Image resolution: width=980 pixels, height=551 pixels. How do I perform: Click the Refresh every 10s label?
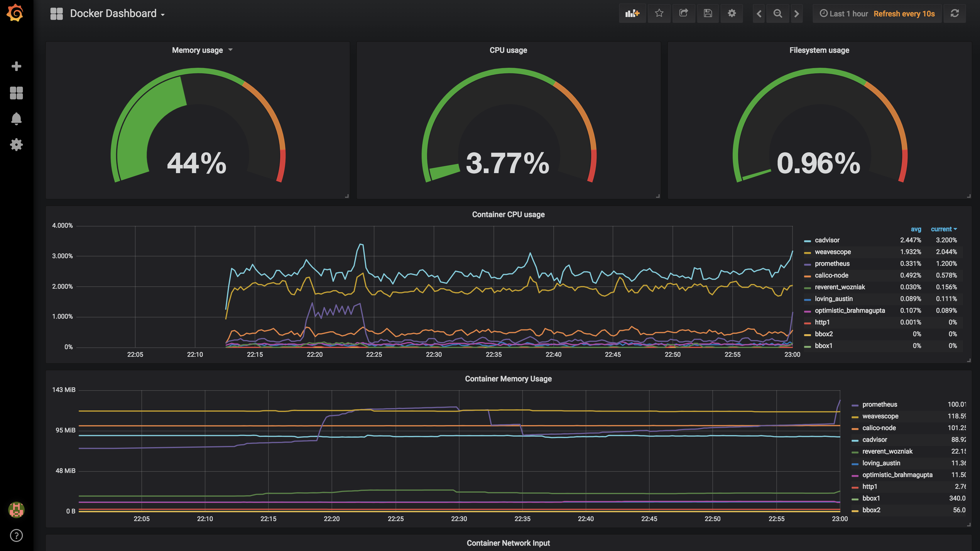[904, 14]
